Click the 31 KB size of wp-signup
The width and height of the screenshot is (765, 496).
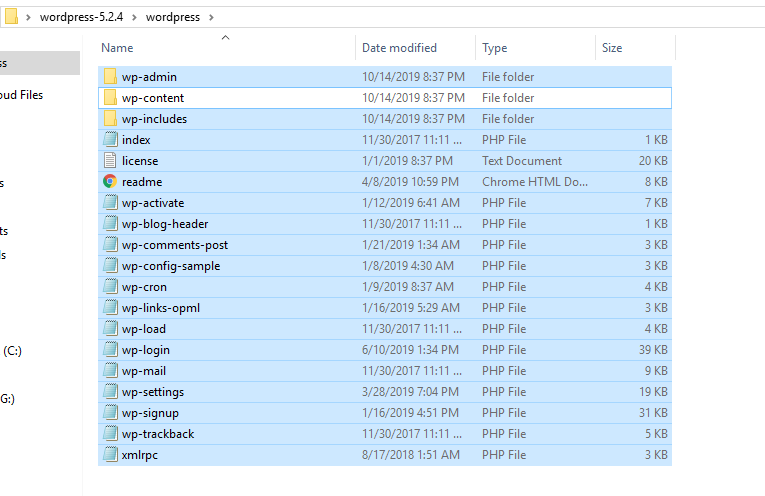tap(653, 412)
